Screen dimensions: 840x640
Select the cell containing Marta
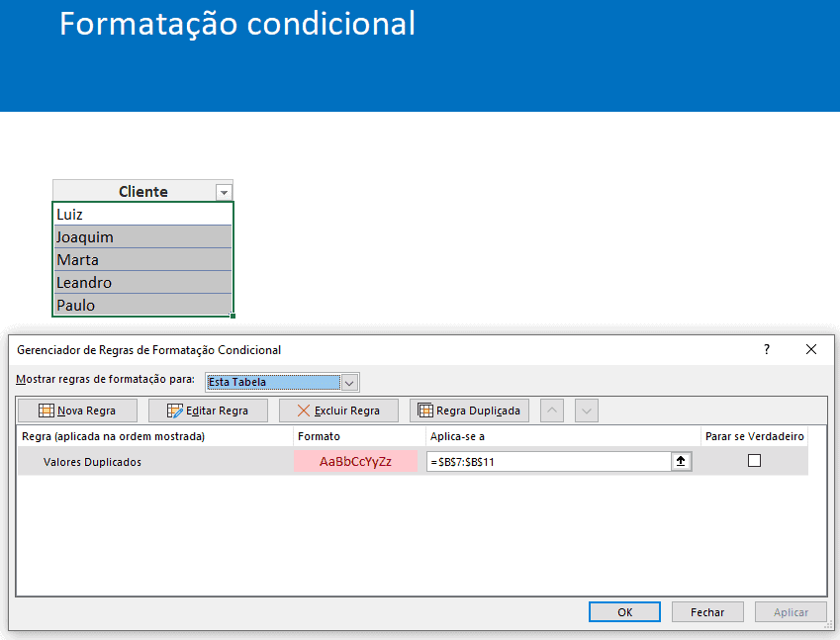(143, 260)
